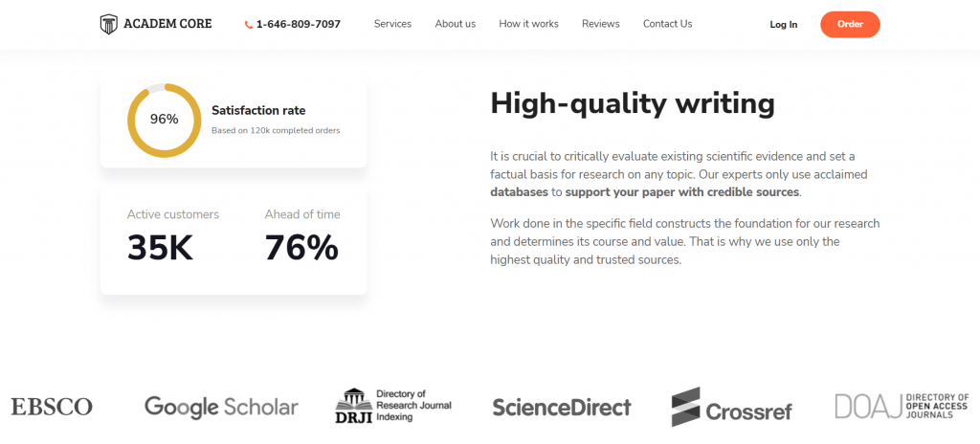Open the Google Scholar logo
The height and width of the screenshot is (444, 980).
point(221,407)
